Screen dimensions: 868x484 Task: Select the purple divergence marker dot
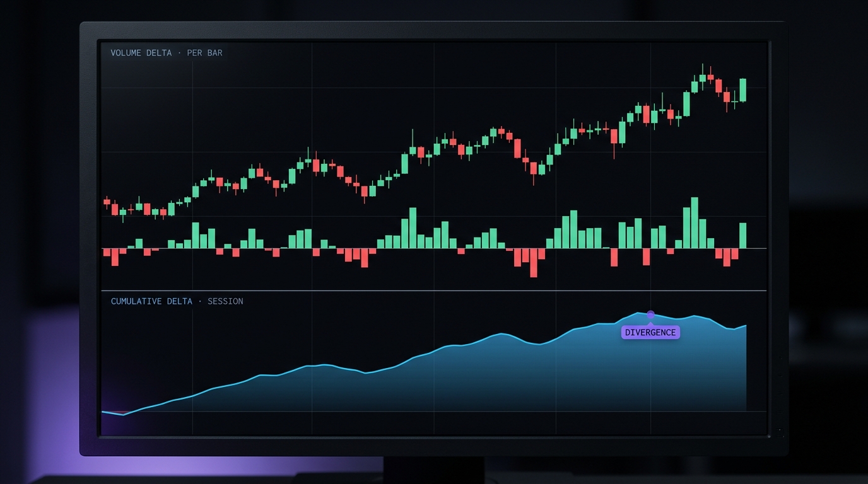pos(650,314)
